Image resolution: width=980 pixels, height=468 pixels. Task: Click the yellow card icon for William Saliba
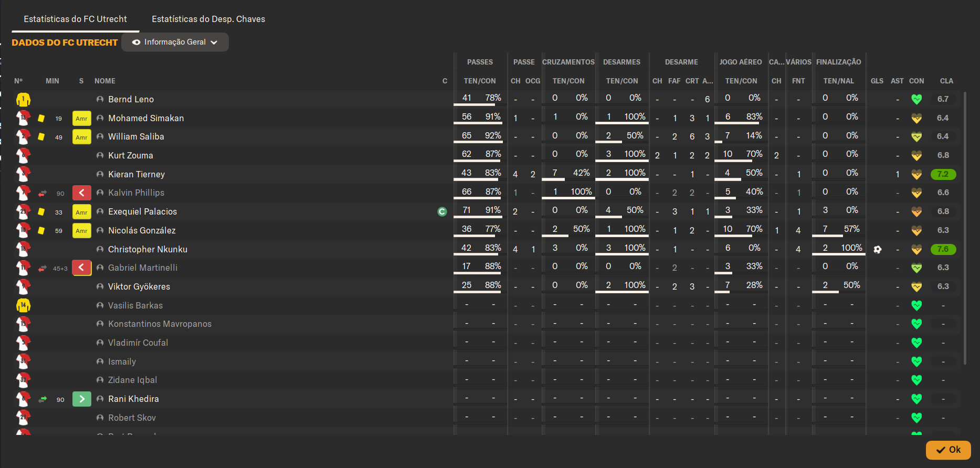click(41, 137)
